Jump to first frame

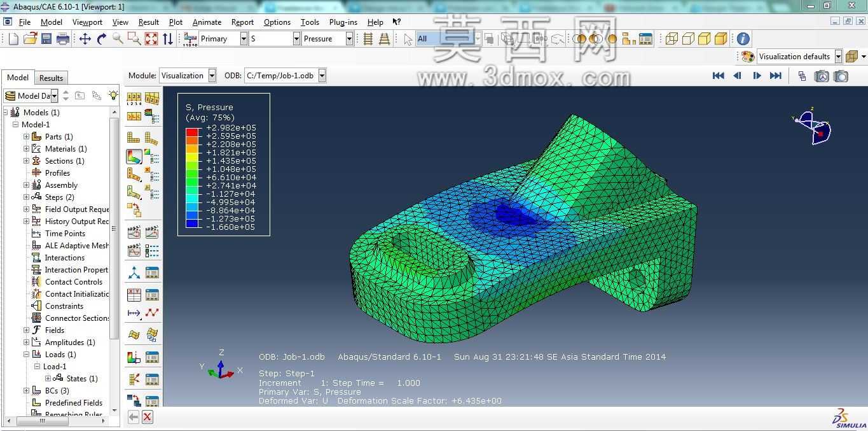pyautogui.click(x=719, y=76)
